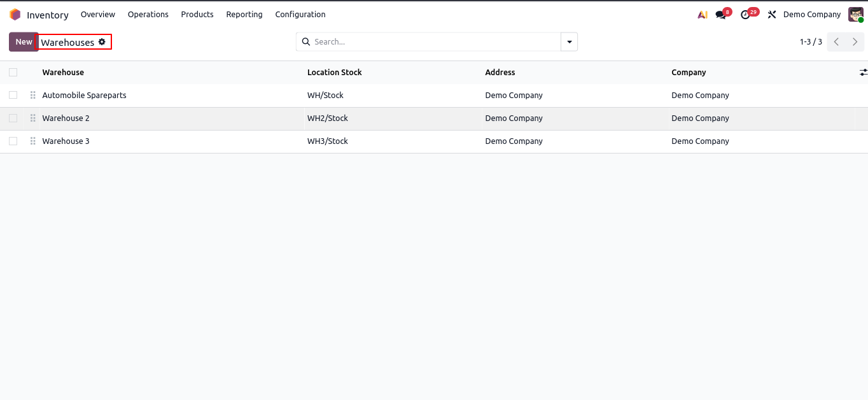Viewport: 868px width, 400px height.
Task: Click the debug tools wrench icon
Action: pyautogui.click(x=772, y=15)
